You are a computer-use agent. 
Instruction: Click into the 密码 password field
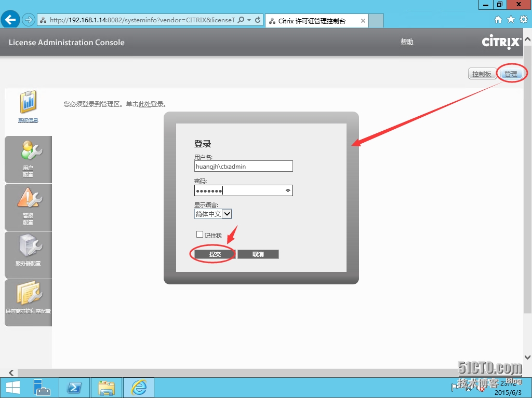(x=244, y=190)
